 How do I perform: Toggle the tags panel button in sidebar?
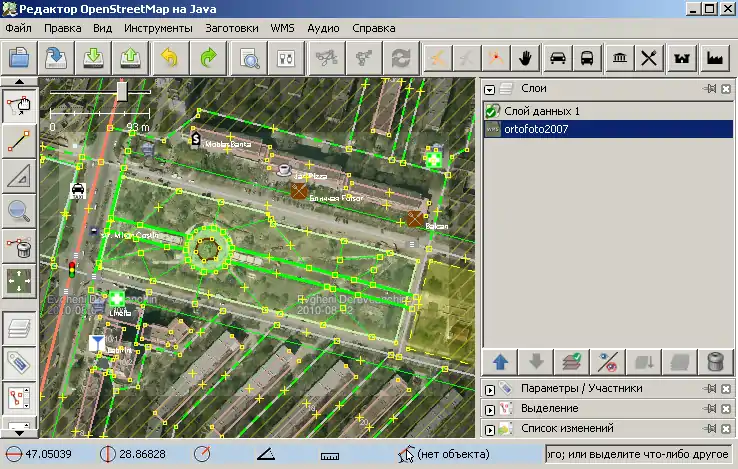coord(18,362)
